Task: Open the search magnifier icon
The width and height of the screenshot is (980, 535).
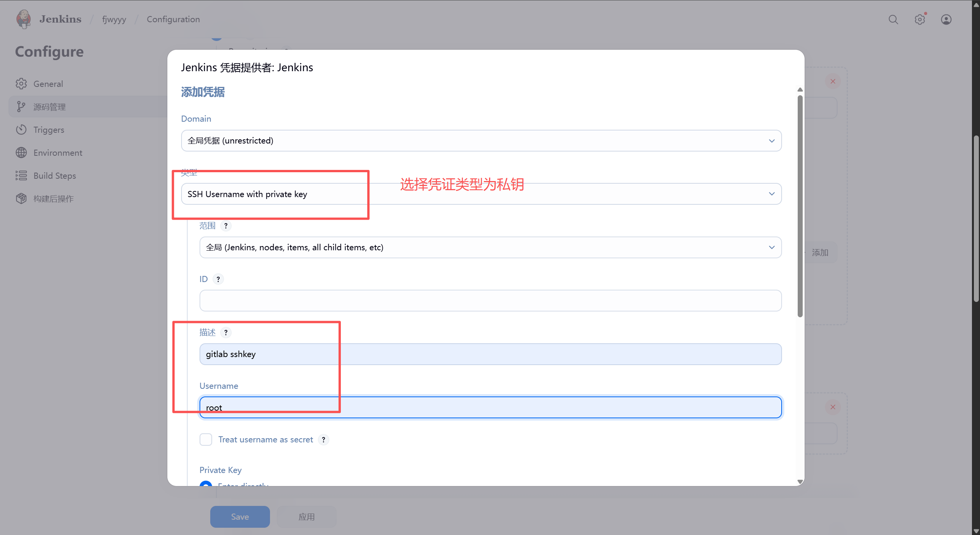Action: point(893,20)
